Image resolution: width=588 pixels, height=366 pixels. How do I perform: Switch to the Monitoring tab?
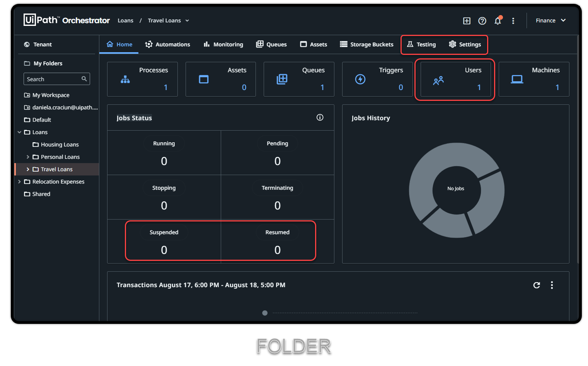pos(223,44)
